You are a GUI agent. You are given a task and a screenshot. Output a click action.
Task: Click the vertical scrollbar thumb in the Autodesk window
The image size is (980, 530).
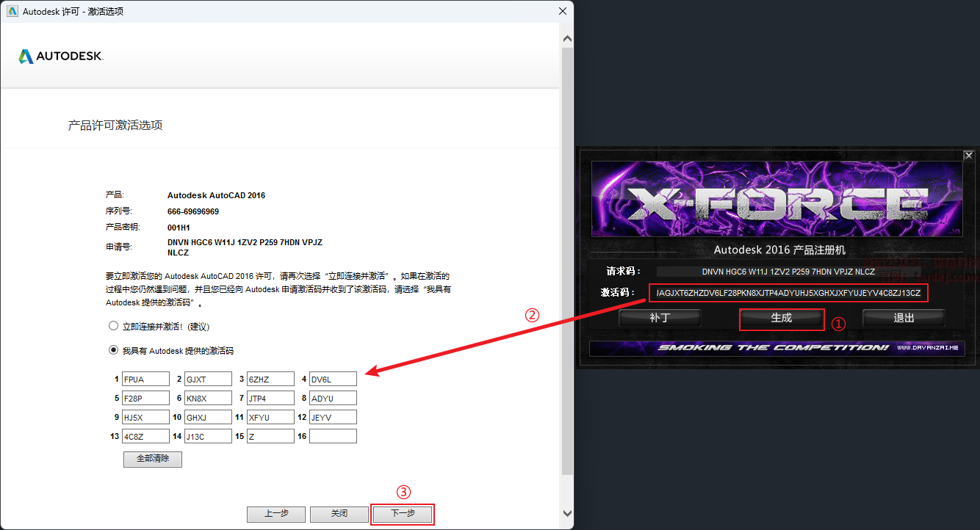coord(566,261)
